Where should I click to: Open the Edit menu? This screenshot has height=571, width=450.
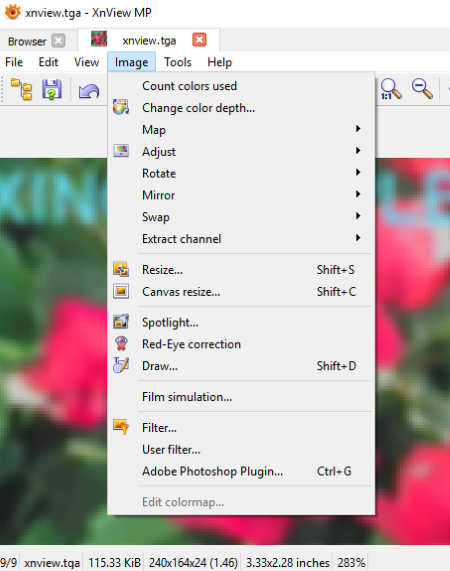pos(48,62)
